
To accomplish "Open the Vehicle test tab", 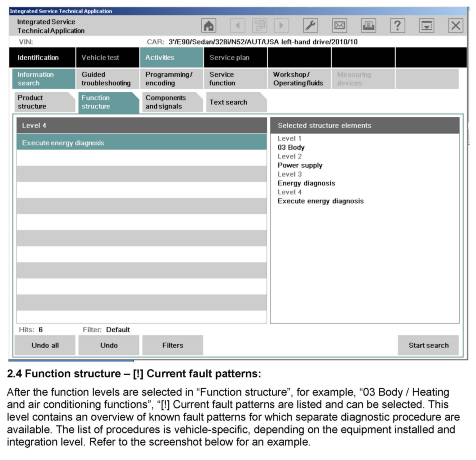I will 108,58.
